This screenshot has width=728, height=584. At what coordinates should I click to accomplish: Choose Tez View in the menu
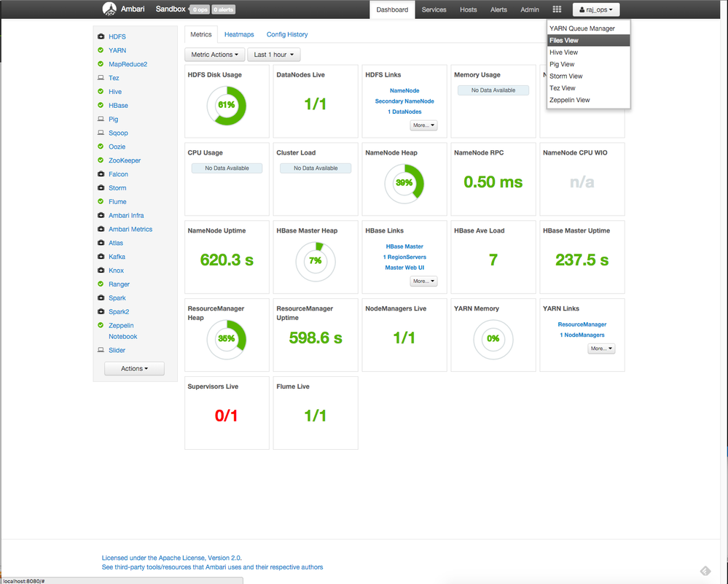pyautogui.click(x=589, y=87)
